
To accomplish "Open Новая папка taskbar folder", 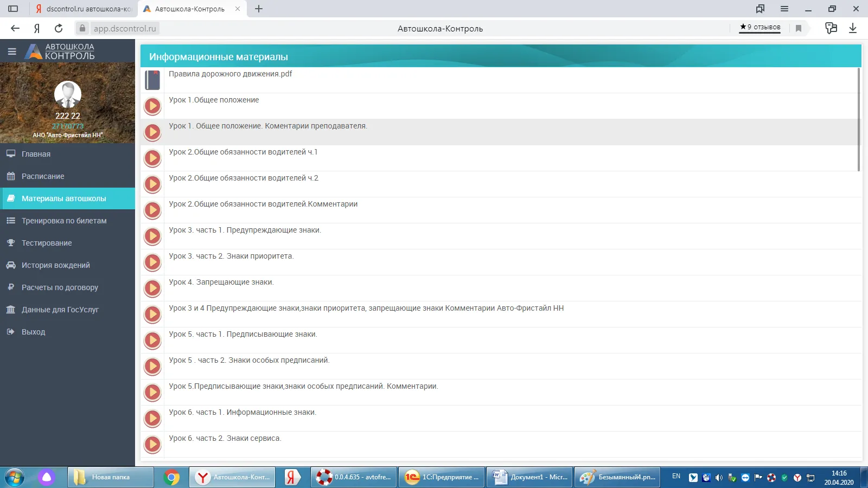I will (111, 477).
